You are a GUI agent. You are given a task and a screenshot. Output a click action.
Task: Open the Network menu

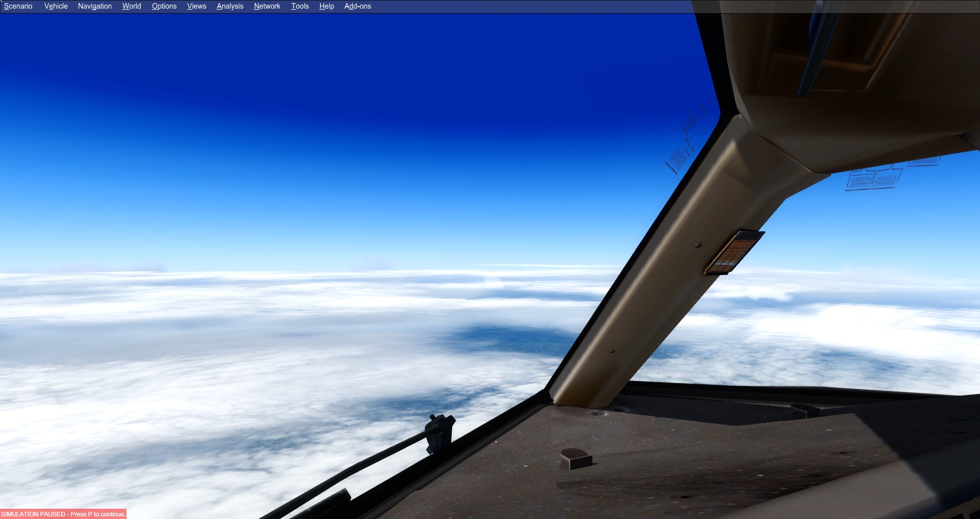coord(267,6)
